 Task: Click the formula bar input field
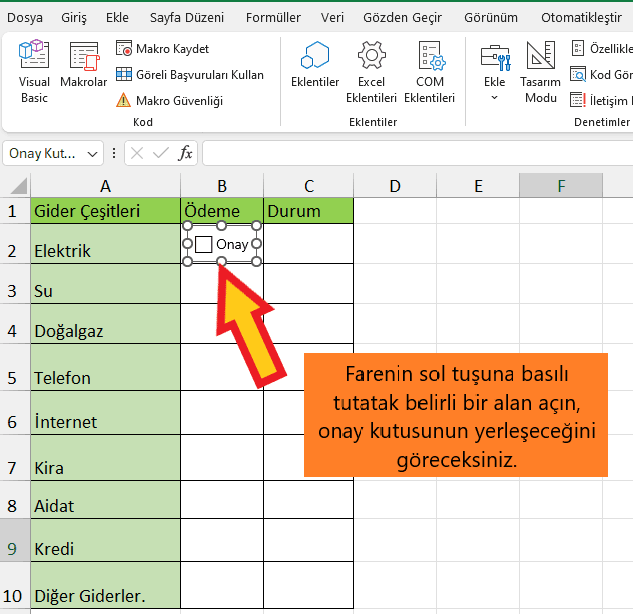point(417,153)
